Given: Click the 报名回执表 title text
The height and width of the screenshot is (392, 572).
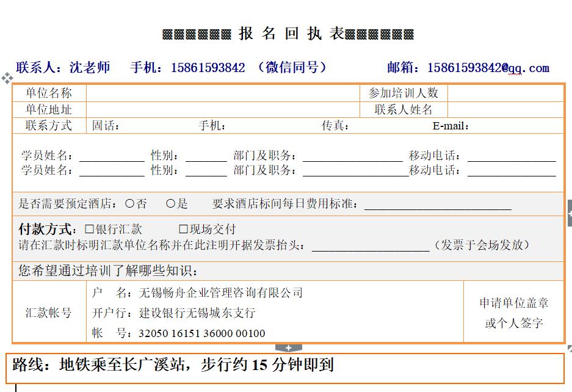Looking at the screenshot, I should [x=288, y=34].
